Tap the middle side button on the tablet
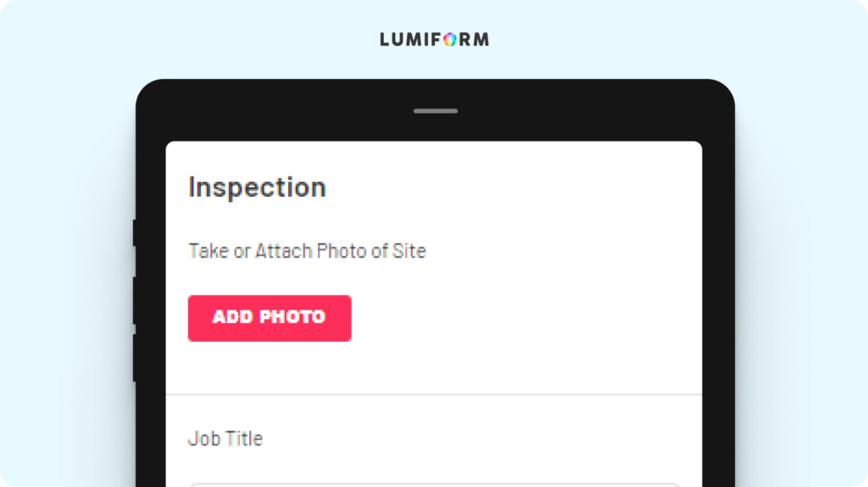This screenshot has width=868, height=487. point(135,300)
